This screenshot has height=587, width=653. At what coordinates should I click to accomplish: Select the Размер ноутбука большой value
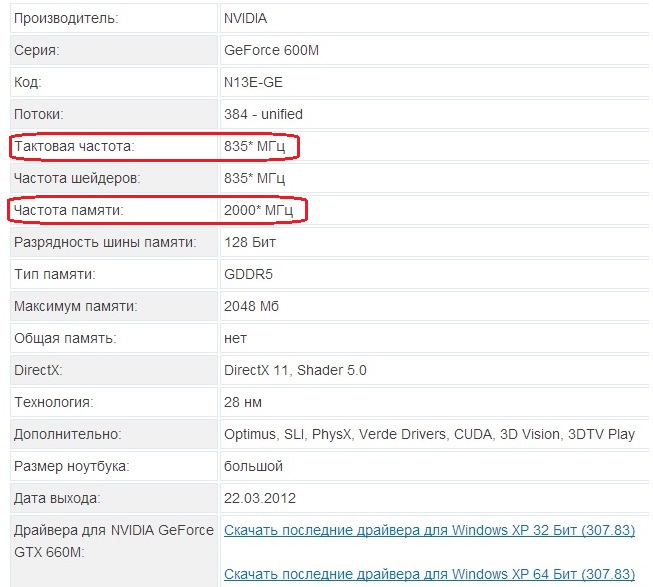pyautogui.click(x=253, y=466)
